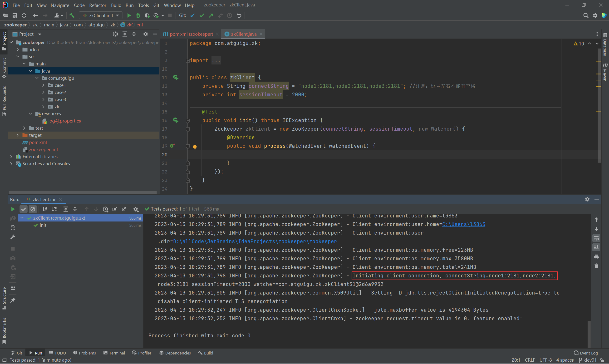Screen dimensions: 609x364
Task: Open the C:\Users\l3863 link in console
Action: pos(463,224)
